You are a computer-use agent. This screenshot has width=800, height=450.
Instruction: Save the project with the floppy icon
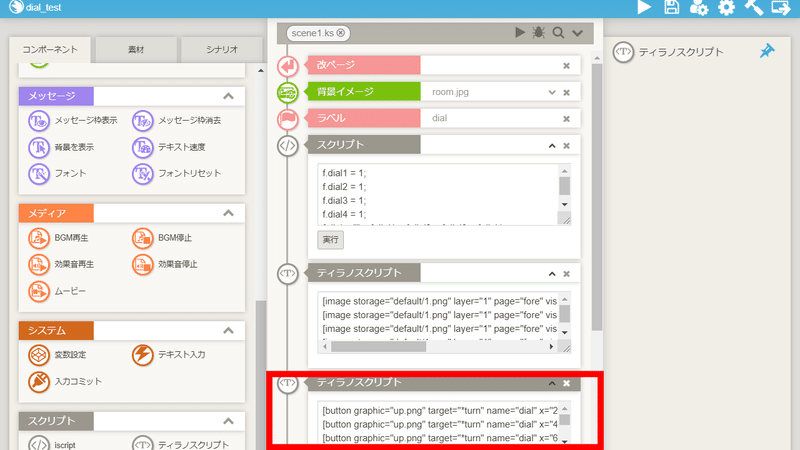pos(671,7)
